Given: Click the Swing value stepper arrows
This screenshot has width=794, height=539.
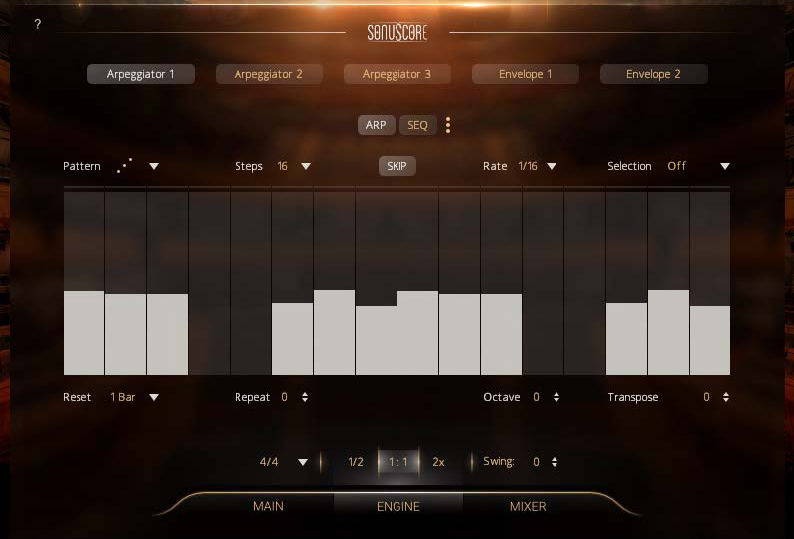Looking at the screenshot, I should [554, 462].
